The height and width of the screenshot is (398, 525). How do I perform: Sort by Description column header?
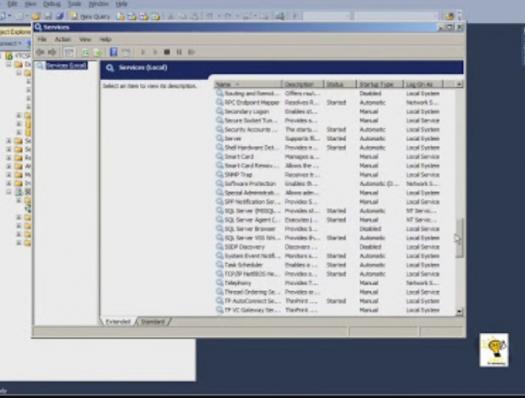click(x=302, y=84)
